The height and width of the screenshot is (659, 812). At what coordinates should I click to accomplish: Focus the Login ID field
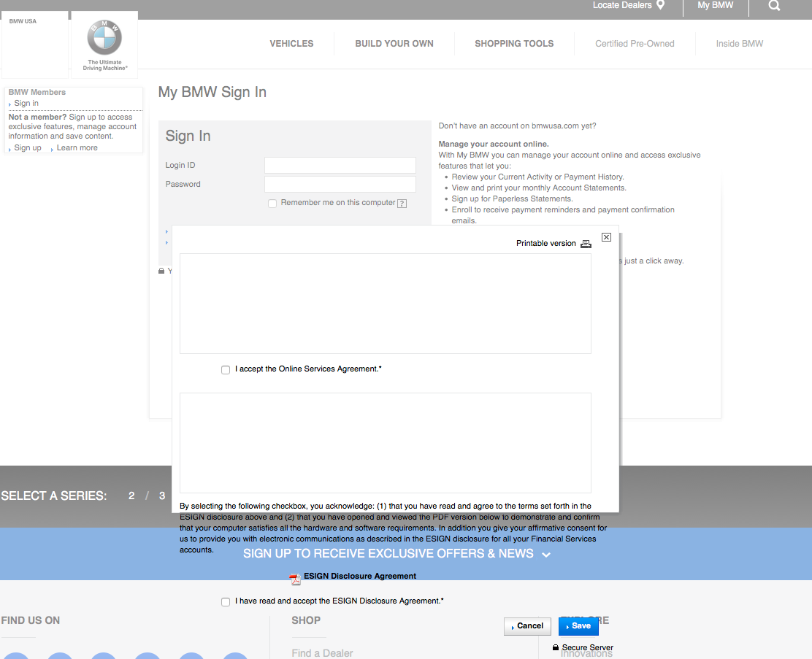[x=340, y=165]
